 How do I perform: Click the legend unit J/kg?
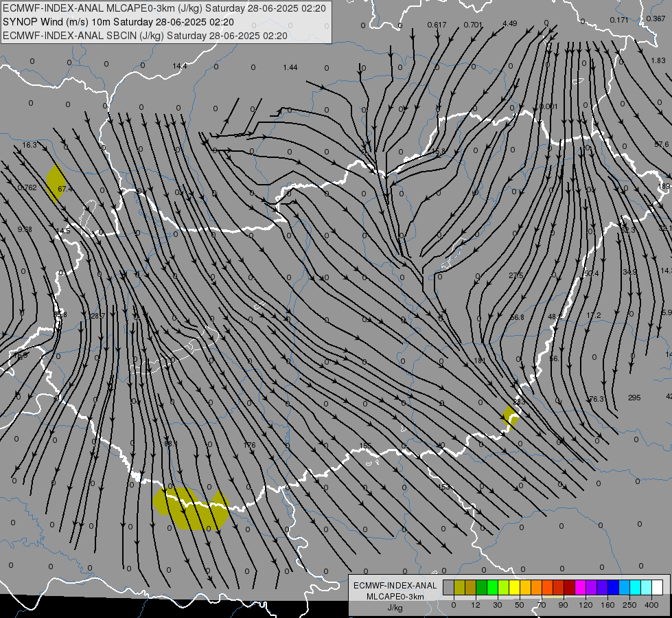pos(395,608)
